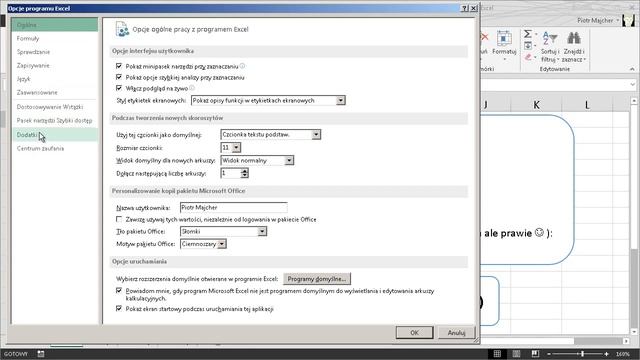The height and width of the screenshot is (360, 640).
Task: Switch to Normal view icon in status bar
Action: (x=497, y=354)
